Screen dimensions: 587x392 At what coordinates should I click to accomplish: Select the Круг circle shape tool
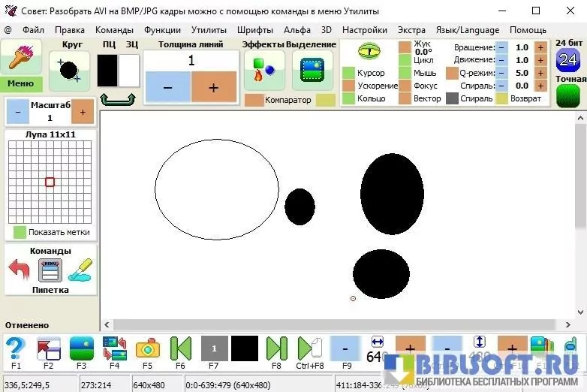tap(69, 72)
